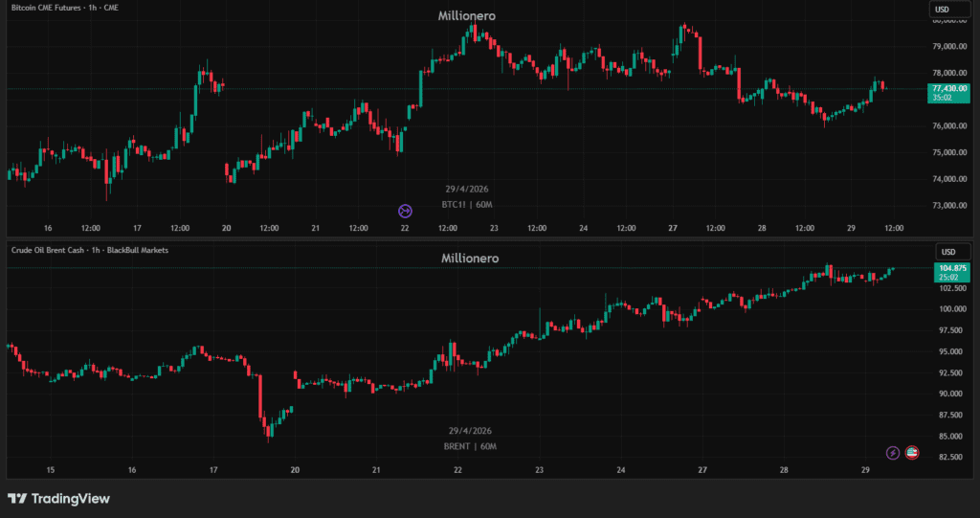Click the BTC1! | 60M symbol label
980x518 pixels.
[468, 205]
